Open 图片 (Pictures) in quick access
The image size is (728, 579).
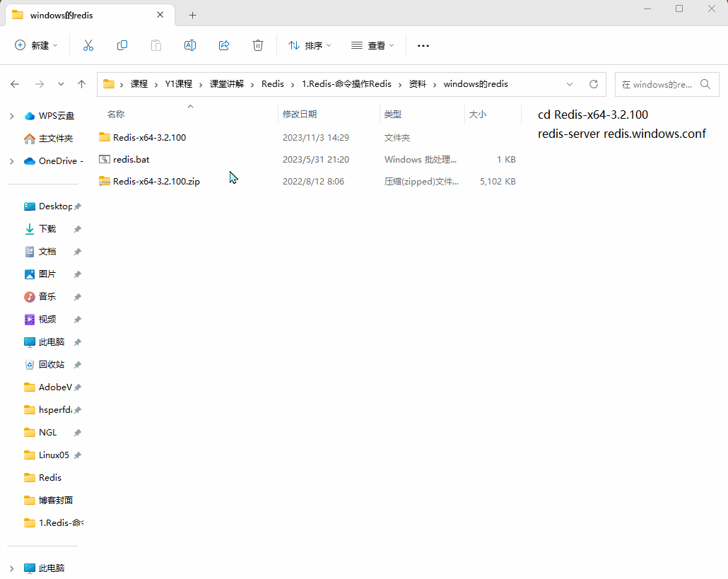[47, 274]
